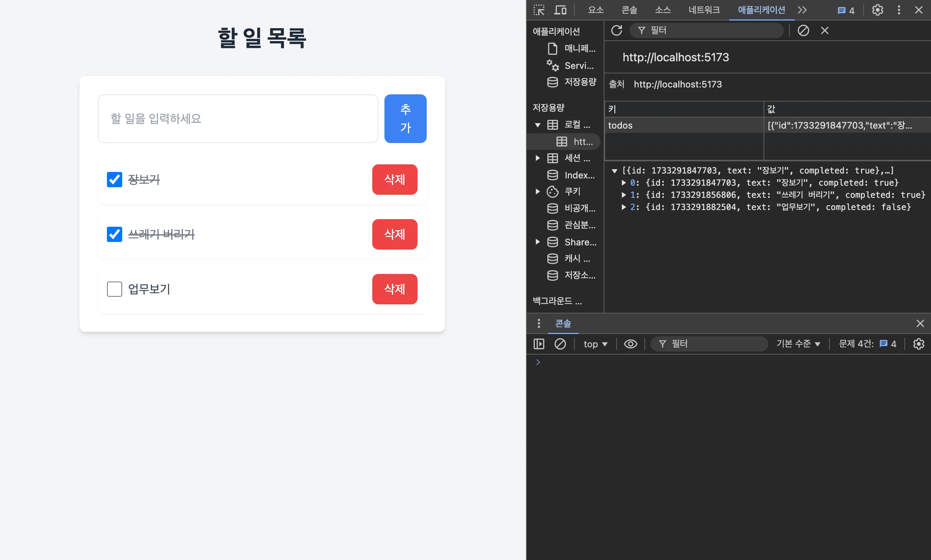The width and height of the screenshot is (931, 560).
Task: Switch to the 요소 tab
Action: pyautogui.click(x=596, y=10)
